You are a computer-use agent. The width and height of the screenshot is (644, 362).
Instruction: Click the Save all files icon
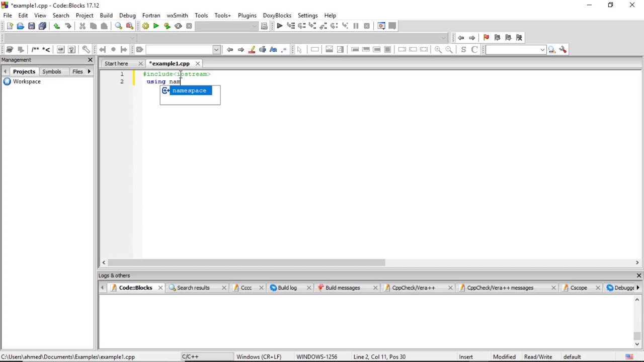(x=42, y=26)
